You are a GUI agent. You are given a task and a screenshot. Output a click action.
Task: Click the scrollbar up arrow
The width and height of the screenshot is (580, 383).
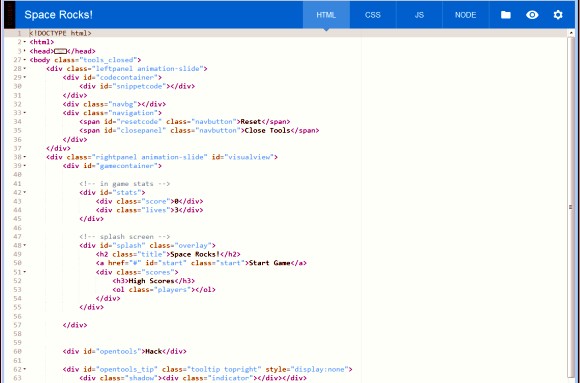pyautogui.click(x=571, y=33)
